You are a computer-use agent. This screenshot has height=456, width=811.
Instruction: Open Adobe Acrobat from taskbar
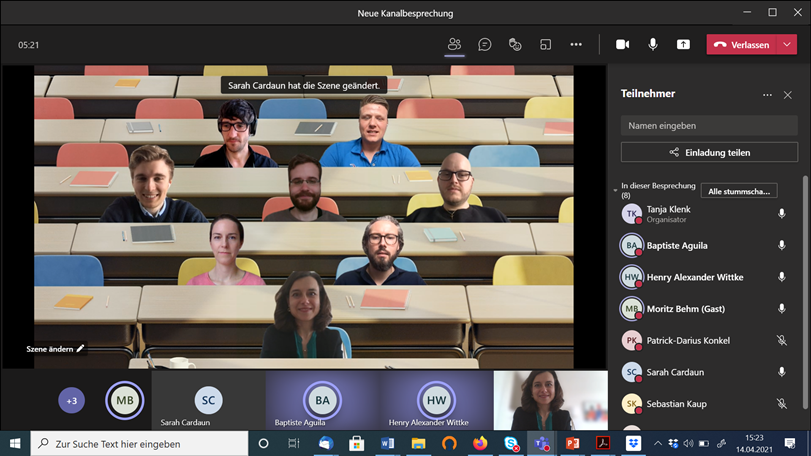pyautogui.click(x=603, y=444)
